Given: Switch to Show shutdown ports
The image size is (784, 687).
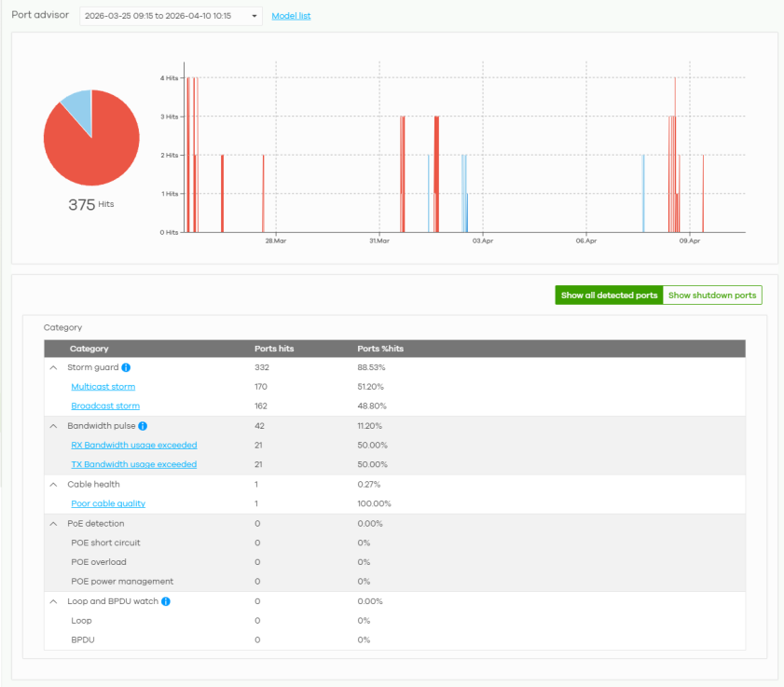Looking at the screenshot, I should point(712,295).
